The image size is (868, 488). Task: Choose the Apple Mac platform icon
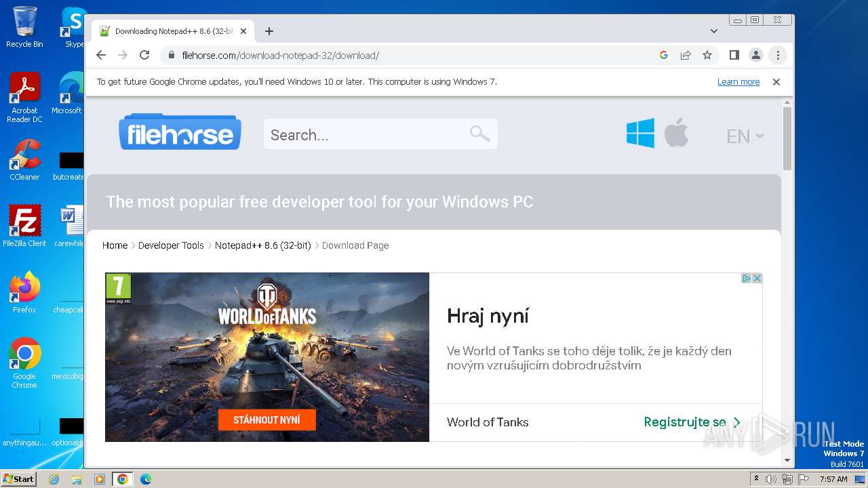pos(676,132)
